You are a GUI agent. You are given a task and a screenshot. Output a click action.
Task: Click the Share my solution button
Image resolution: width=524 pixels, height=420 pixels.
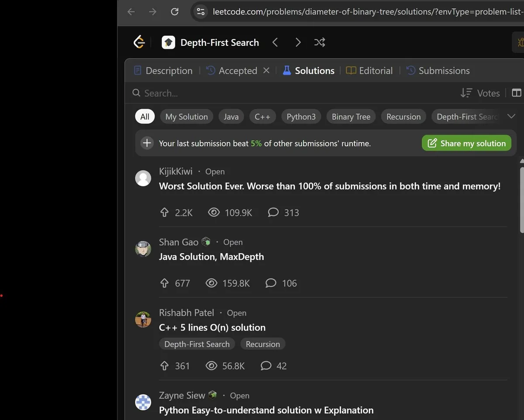466,143
